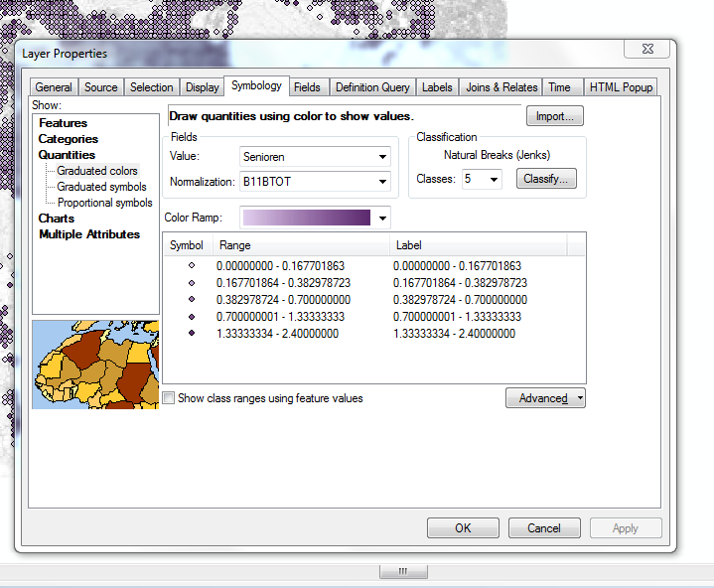This screenshot has width=714, height=588.
Task: Select Proportional symbols in the Show list
Action: (104, 203)
